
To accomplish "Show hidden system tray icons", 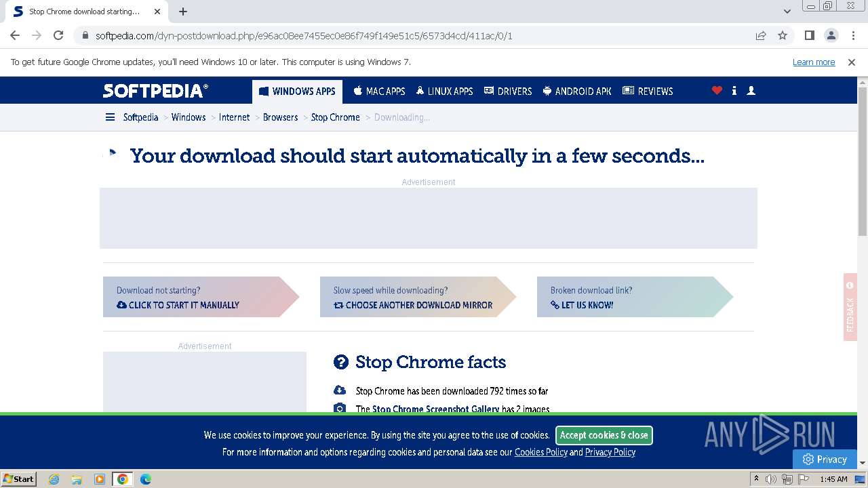I will (756, 479).
